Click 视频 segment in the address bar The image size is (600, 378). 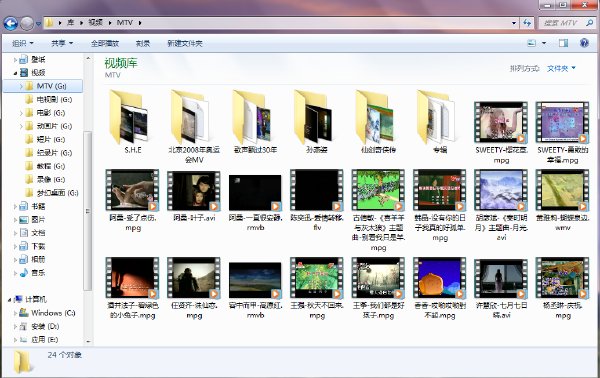click(95, 23)
